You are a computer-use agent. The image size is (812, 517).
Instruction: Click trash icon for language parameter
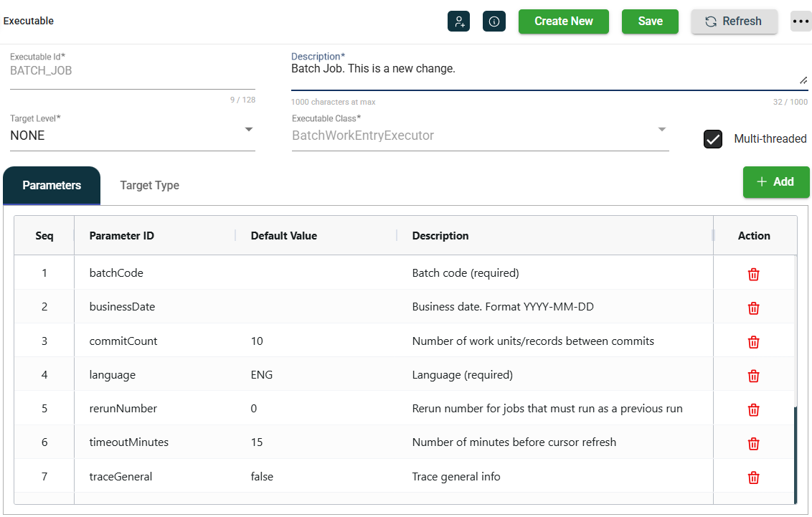tap(753, 375)
